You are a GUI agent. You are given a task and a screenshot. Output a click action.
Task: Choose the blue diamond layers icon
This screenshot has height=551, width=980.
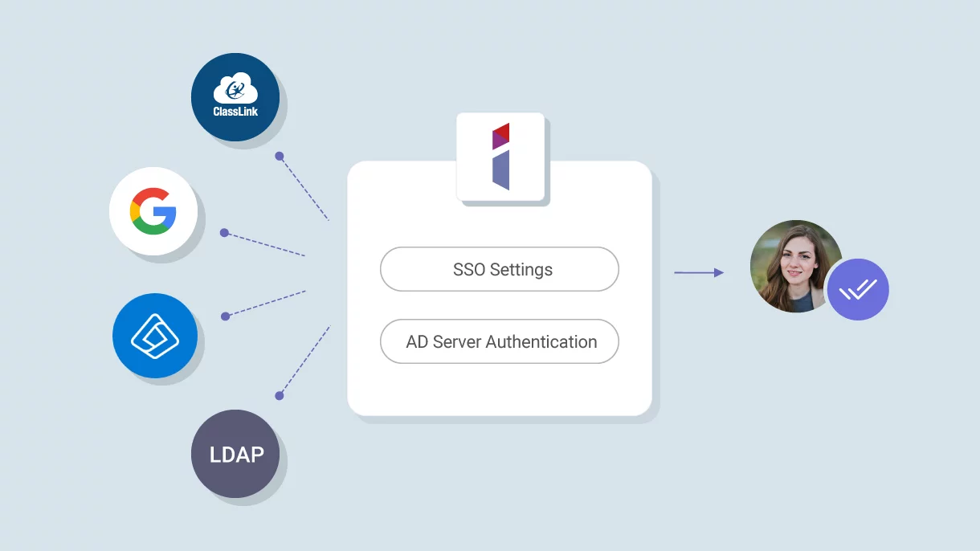tap(155, 336)
